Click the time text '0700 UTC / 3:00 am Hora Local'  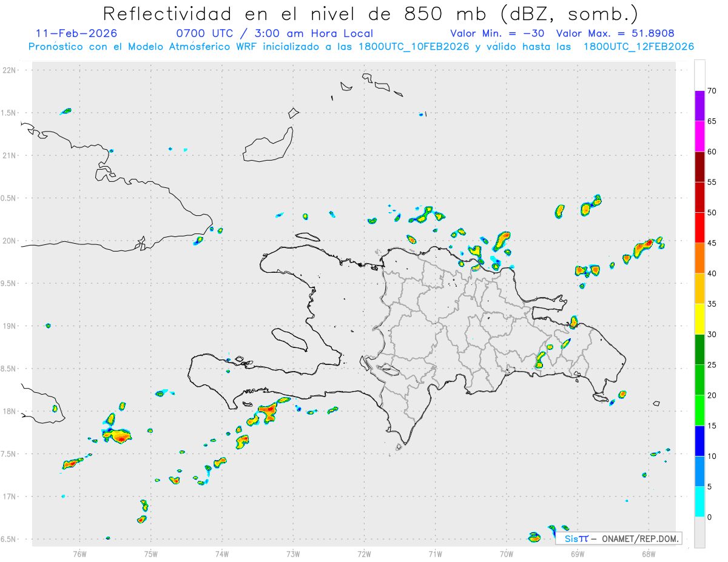274,33
